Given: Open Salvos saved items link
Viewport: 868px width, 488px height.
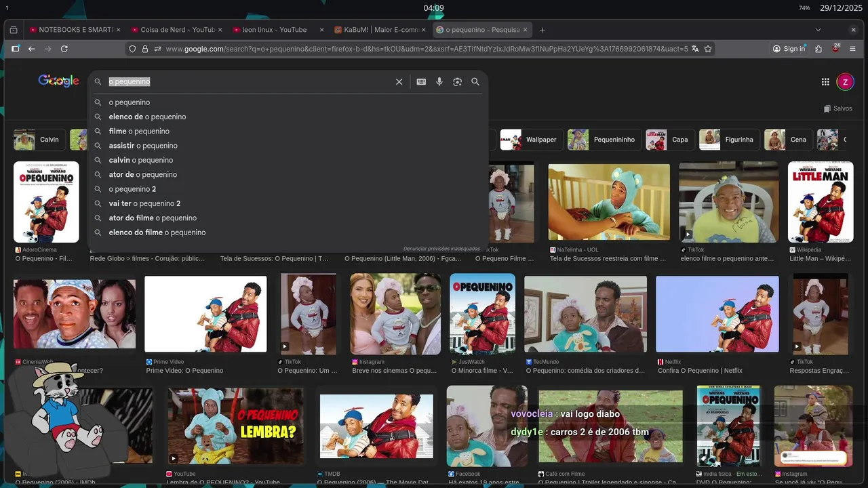Looking at the screenshot, I should (838, 108).
